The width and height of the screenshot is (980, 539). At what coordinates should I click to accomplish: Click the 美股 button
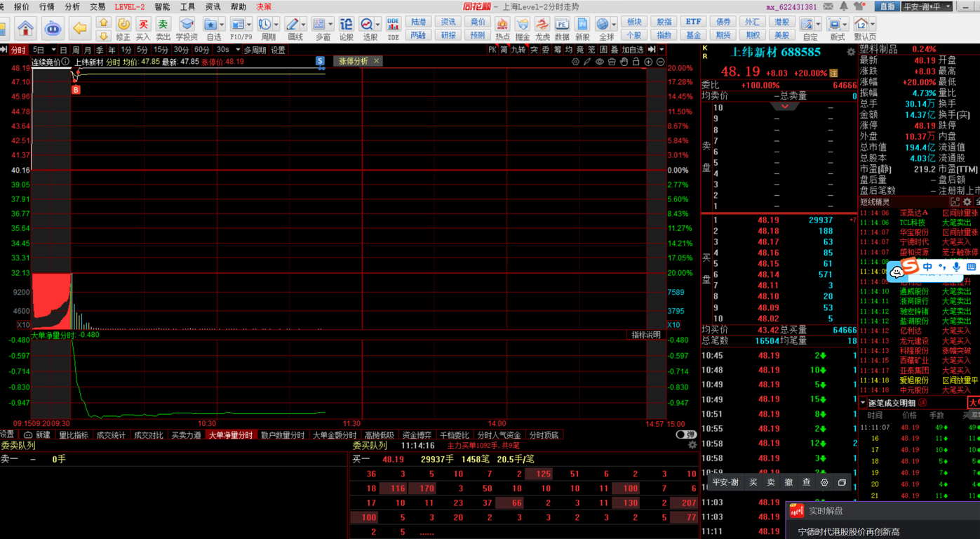coord(781,35)
